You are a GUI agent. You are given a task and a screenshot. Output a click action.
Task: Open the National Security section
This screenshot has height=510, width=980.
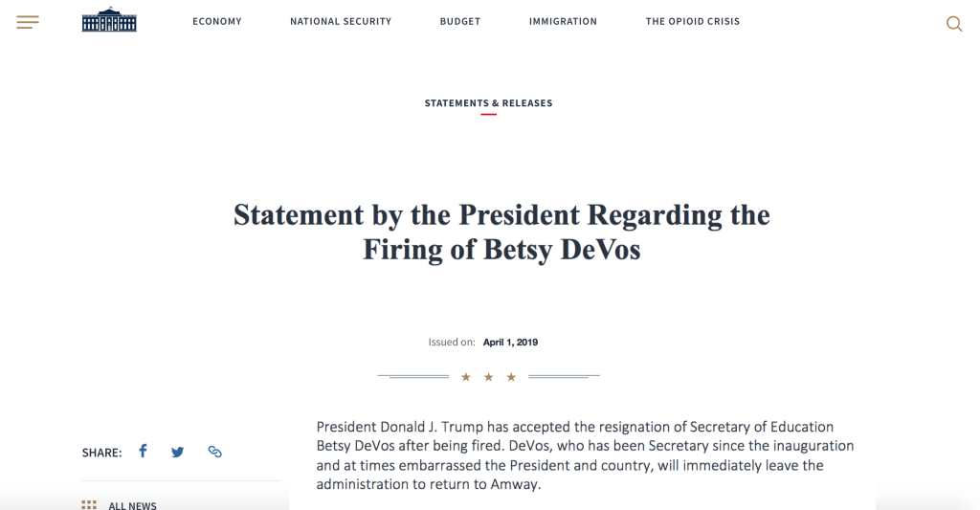coord(341,21)
